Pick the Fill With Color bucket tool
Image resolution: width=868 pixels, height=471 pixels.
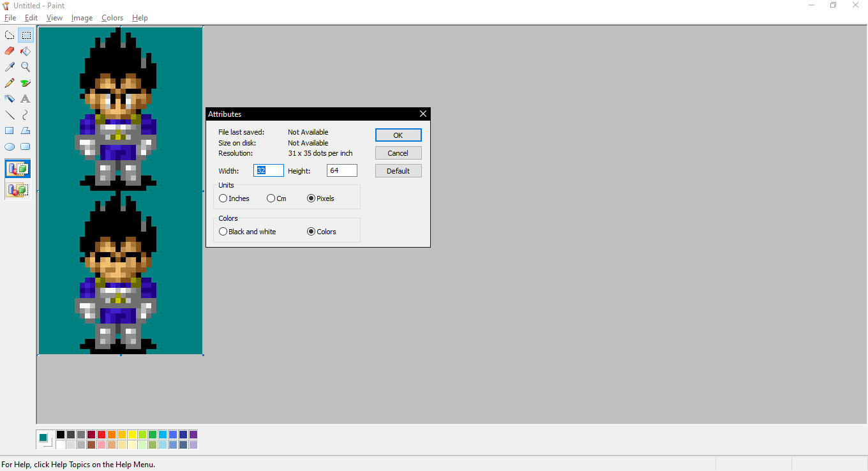click(x=26, y=51)
